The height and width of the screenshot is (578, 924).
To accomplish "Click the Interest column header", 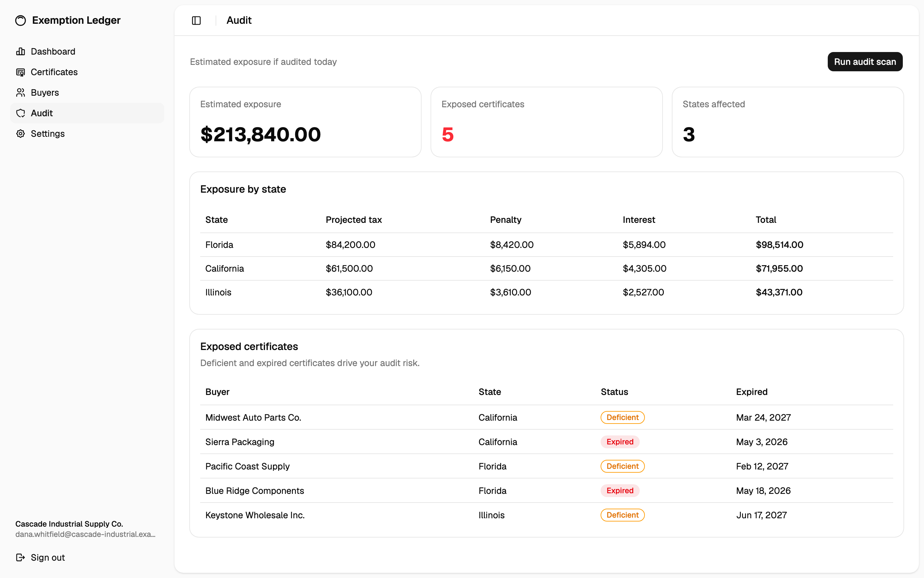I will tap(639, 220).
